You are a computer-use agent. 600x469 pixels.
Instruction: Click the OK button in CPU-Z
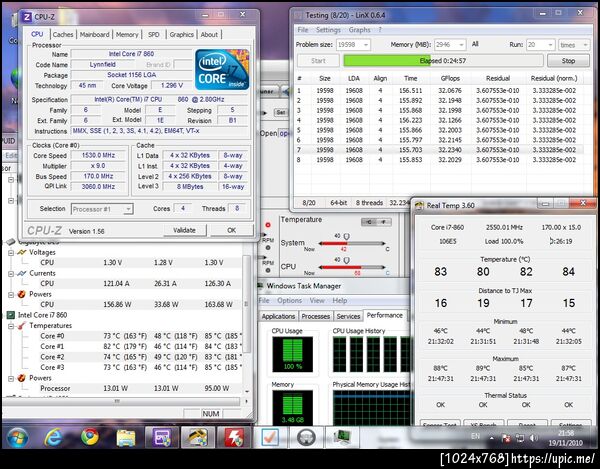pos(232,230)
